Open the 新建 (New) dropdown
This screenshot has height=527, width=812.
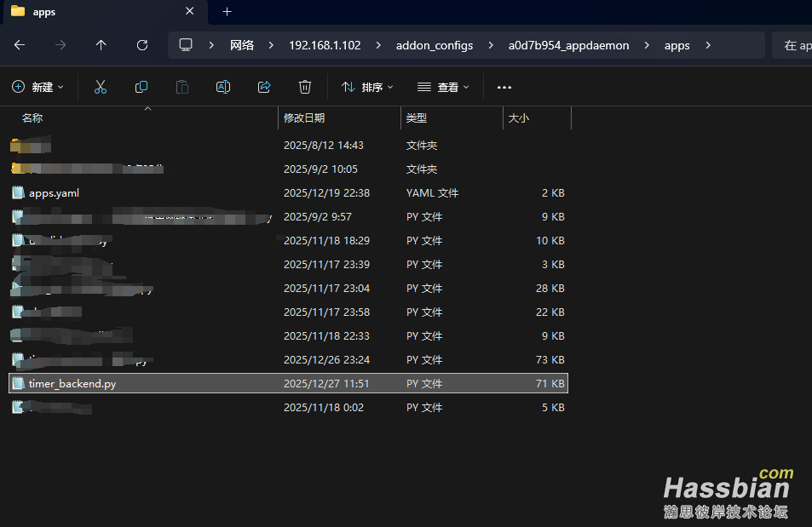pos(38,87)
